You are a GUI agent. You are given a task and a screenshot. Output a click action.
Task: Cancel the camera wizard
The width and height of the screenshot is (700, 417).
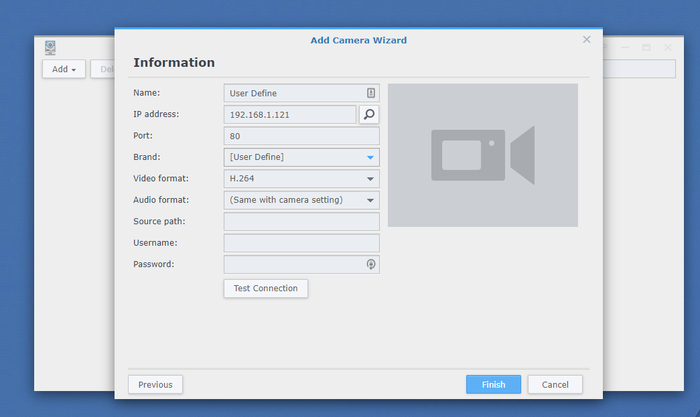coord(555,384)
